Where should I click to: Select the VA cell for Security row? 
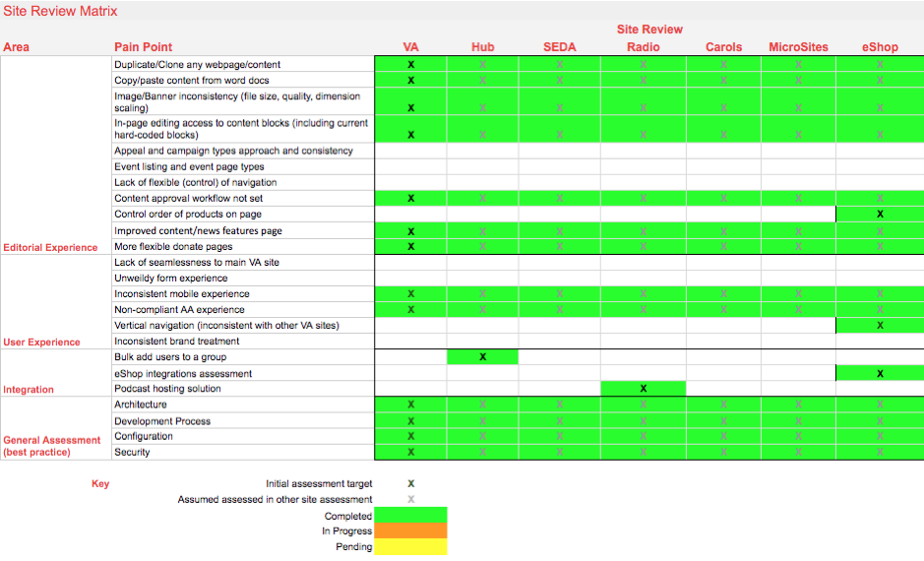click(x=410, y=452)
